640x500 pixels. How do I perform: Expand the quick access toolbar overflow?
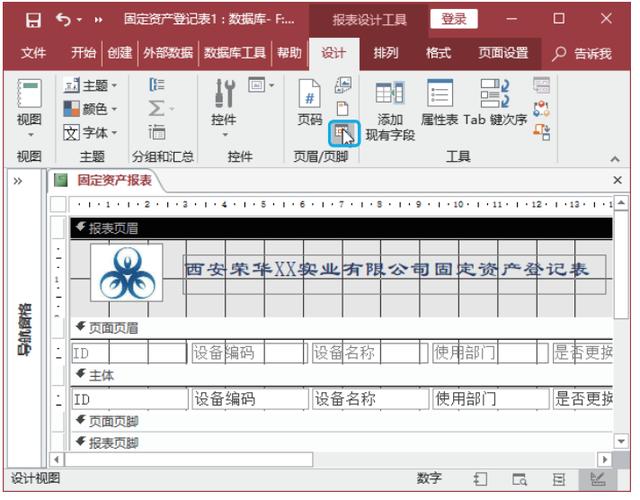click(x=98, y=19)
